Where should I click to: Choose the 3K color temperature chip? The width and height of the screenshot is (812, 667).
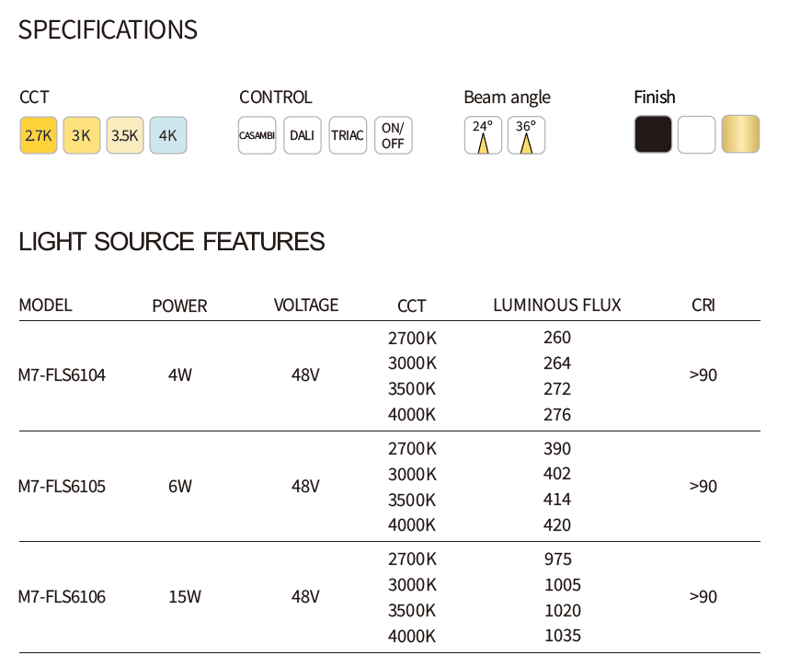tap(82, 135)
